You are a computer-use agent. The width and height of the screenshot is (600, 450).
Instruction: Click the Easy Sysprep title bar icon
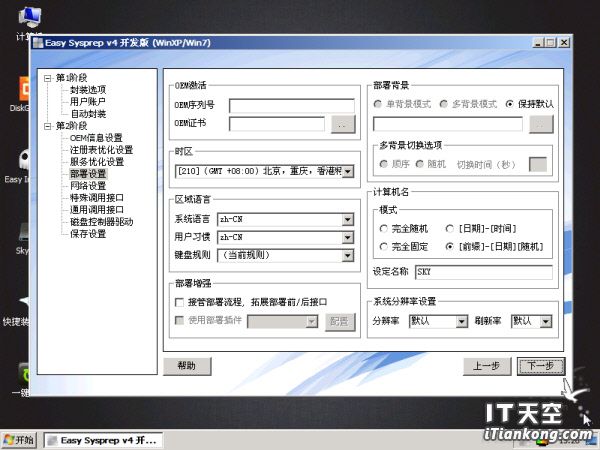point(38,43)
